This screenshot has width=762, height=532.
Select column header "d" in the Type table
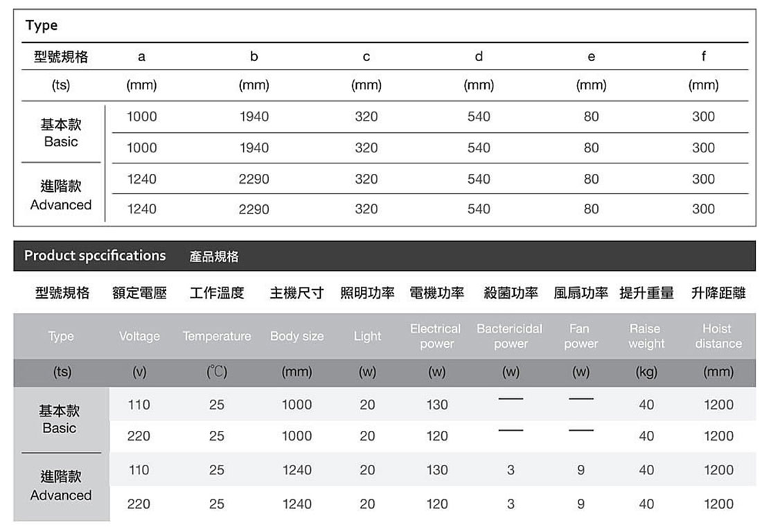pyautogui.click(x=479, y=57)
